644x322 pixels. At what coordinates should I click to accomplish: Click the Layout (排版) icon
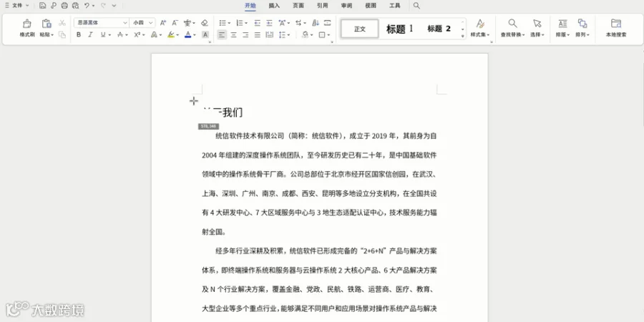pyautogui.click(x=562, y=24)
